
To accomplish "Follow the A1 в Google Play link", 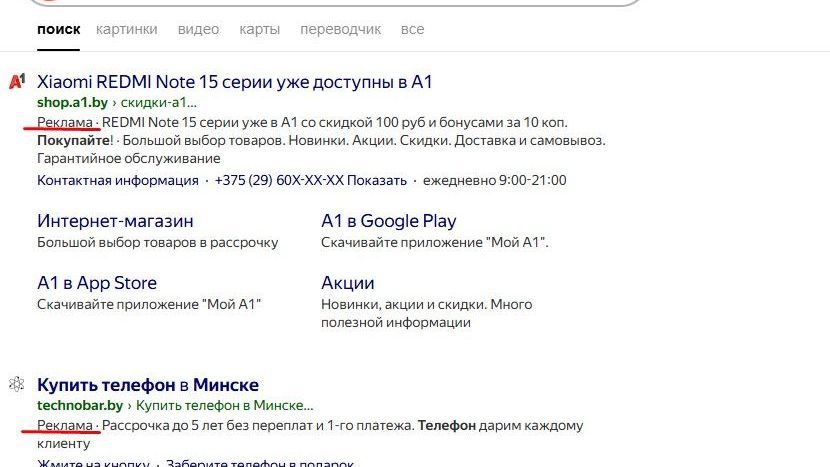I will [x=388, y=221].
